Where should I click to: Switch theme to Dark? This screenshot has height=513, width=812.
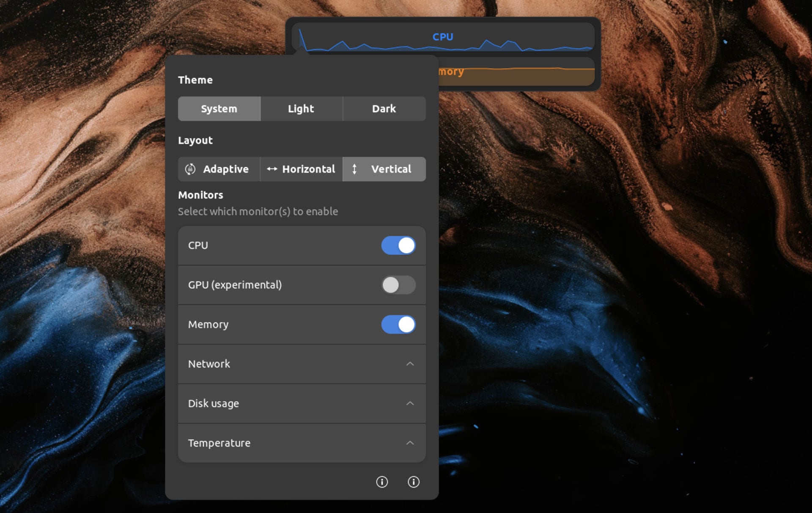(384, 108)
